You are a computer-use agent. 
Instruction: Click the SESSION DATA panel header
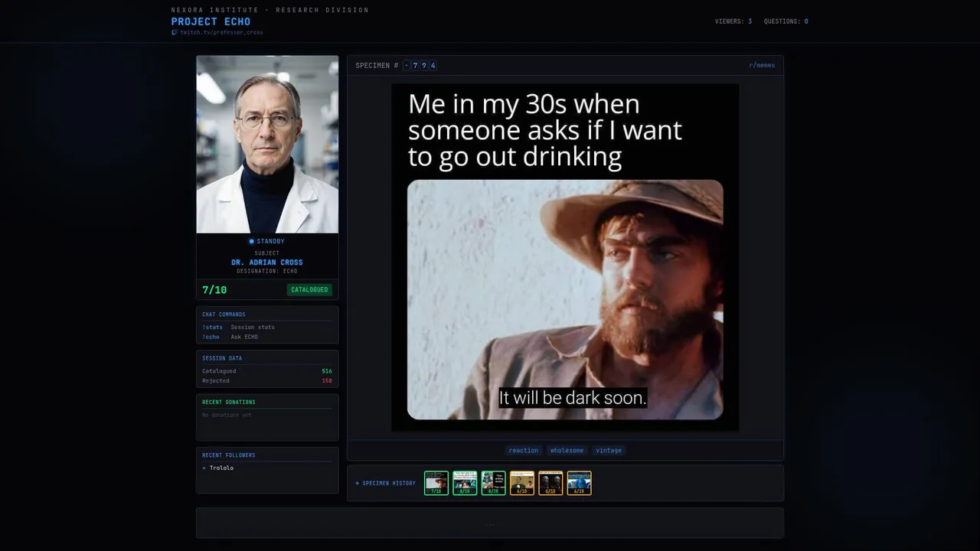click(x=222, y=358)
